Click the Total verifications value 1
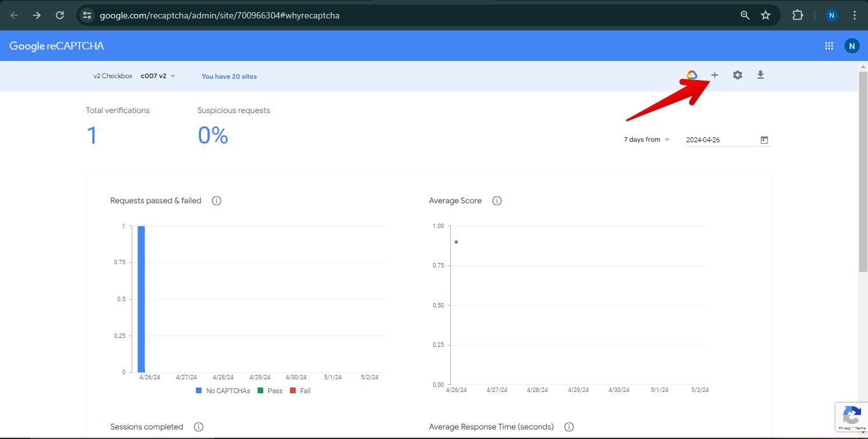This screenshot has width=868, height=439. pyautogui.click(x=92, y=135)
